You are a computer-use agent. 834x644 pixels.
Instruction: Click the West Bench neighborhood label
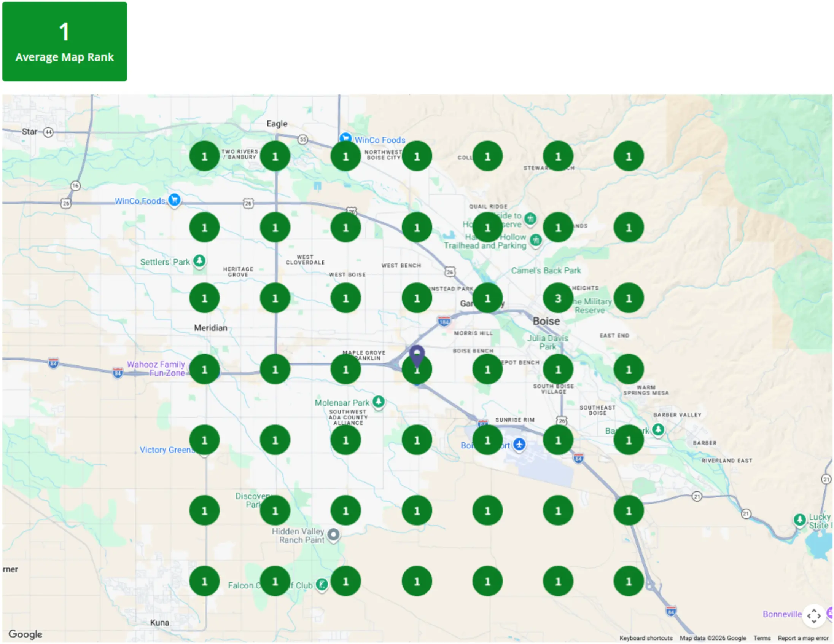coord(401,265)
